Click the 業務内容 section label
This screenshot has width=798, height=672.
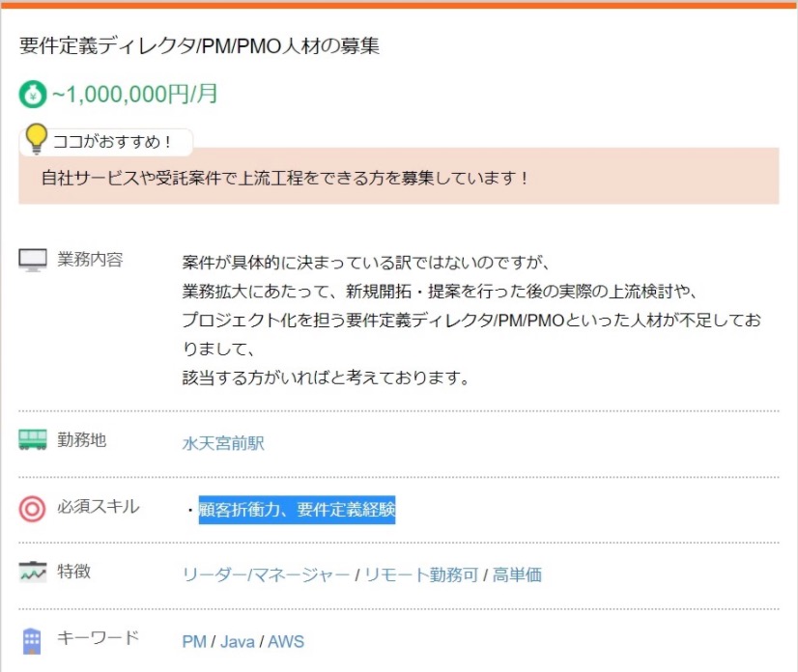click(90, 260)
